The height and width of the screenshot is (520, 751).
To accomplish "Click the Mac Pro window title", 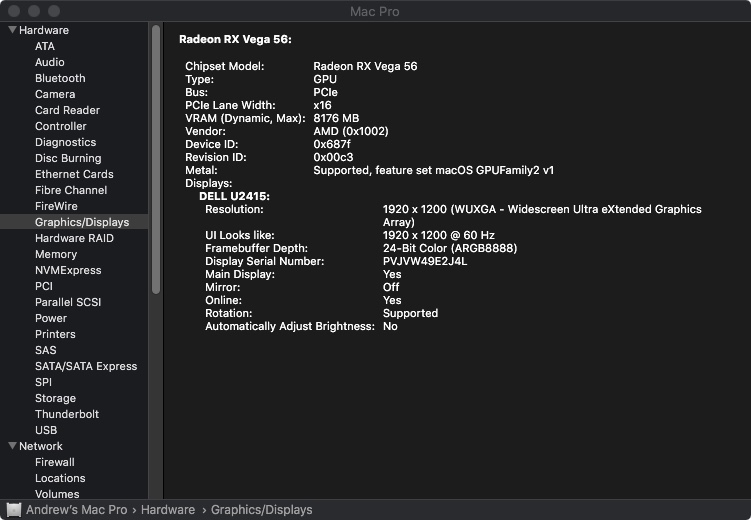I will [375, 11].
